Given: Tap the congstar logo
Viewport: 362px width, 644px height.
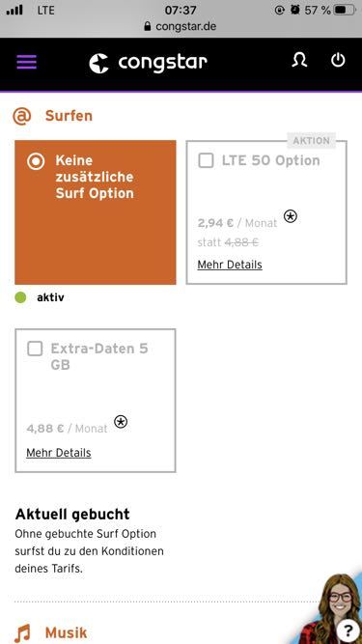Looking at the screenshot, I should point(148,63).
